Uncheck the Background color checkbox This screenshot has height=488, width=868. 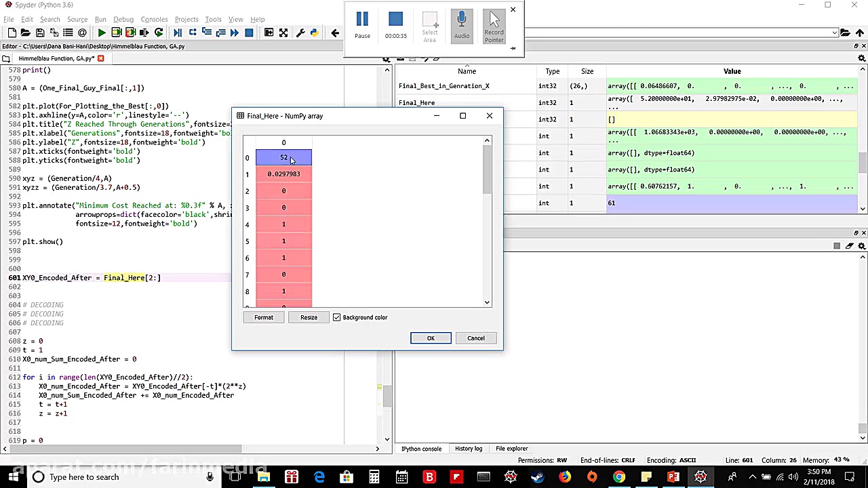(x=337, y=317)
